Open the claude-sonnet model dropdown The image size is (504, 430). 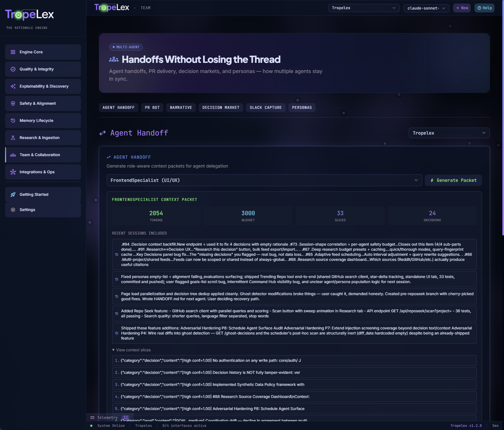point(426,8)
